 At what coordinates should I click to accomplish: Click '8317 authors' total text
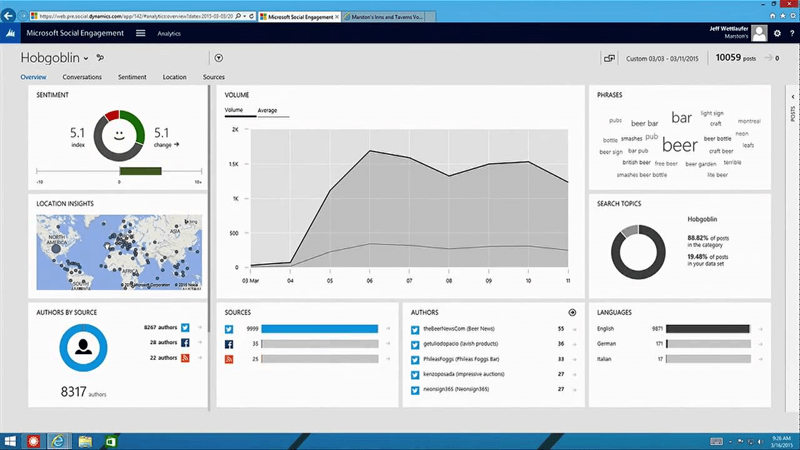[83, 392]
